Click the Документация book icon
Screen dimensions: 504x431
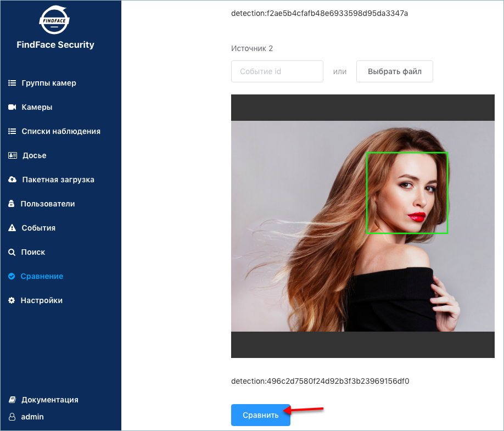12,400
